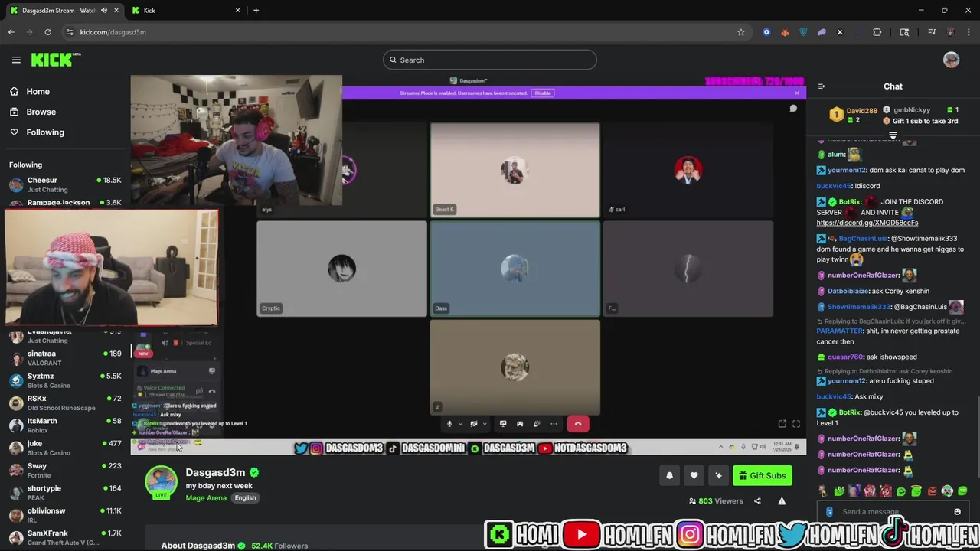980x551 pixels.
Task: Click the Disable button in the Streamer Mode banner
Action: (543, 93)
